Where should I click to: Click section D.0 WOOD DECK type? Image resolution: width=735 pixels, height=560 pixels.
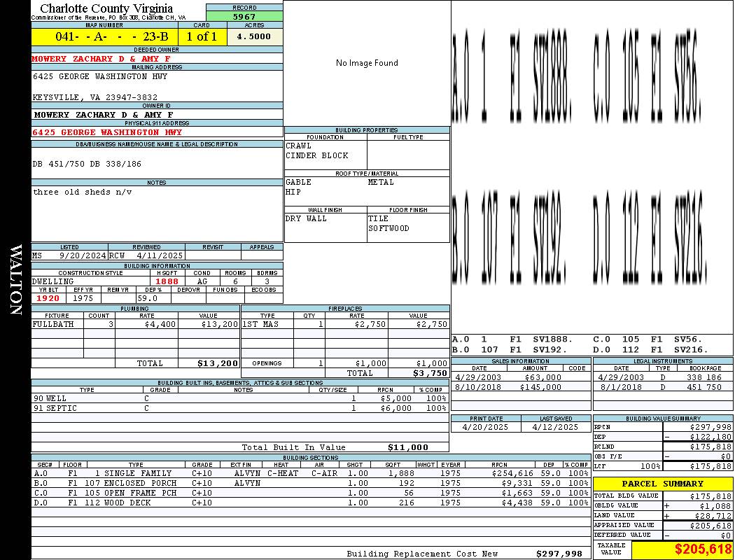point(127,503)
